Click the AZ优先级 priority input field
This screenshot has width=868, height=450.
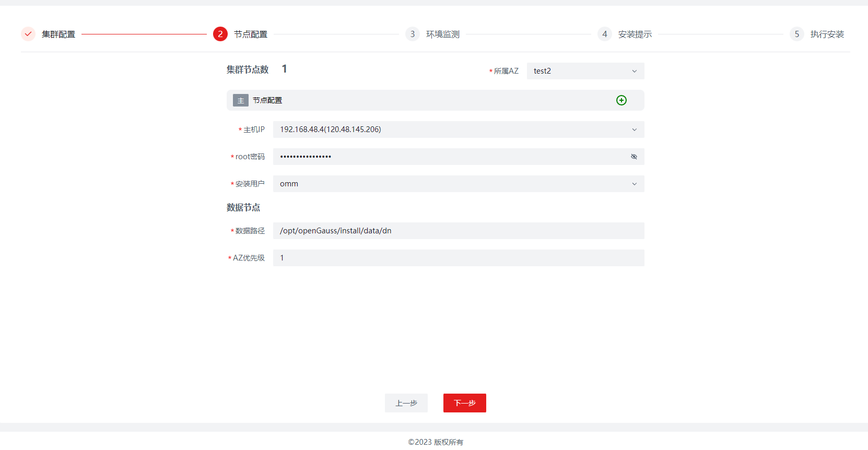(458, 258)
